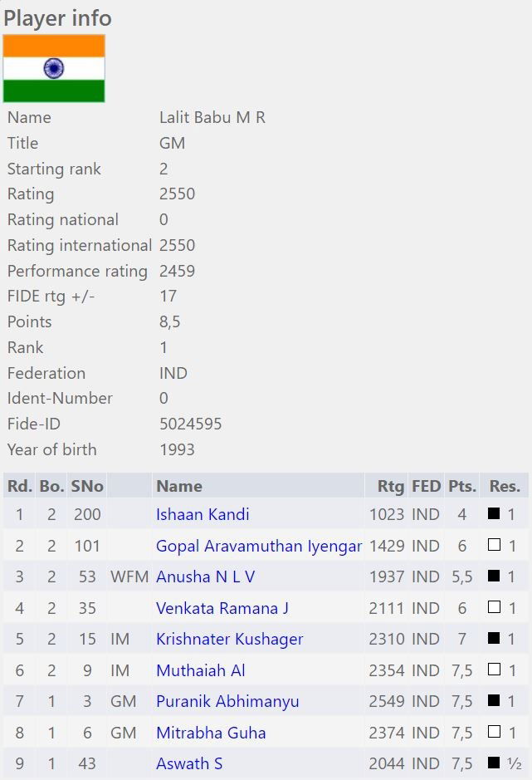Click the Name column header
The width and height of the screenshot is (532, 780).
(x=179, y=486)
